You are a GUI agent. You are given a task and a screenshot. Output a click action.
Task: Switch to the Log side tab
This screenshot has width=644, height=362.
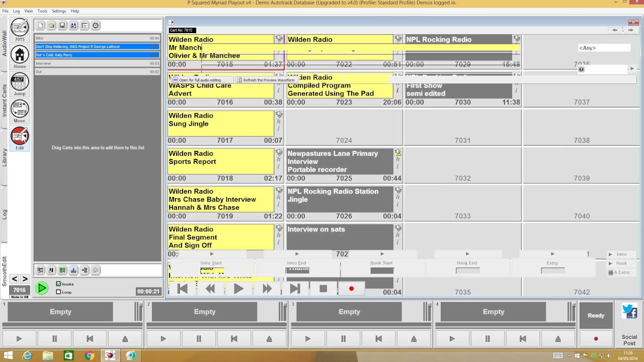tap(5, 214)
